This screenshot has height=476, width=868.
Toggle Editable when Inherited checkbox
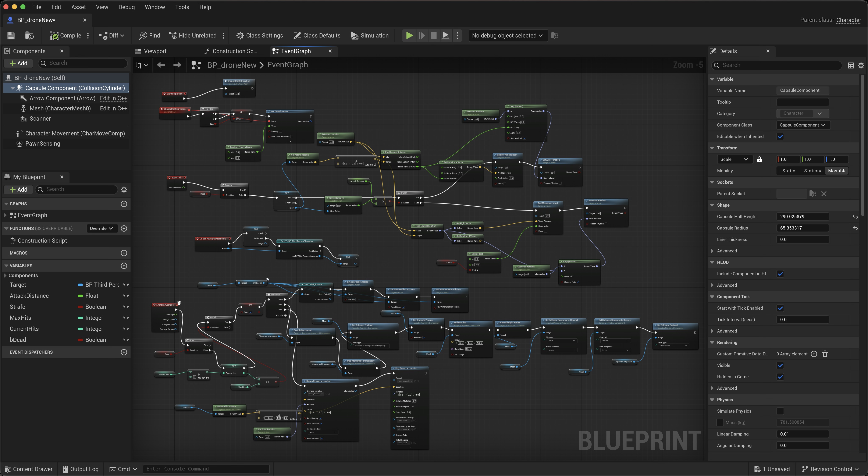(780, 136)
